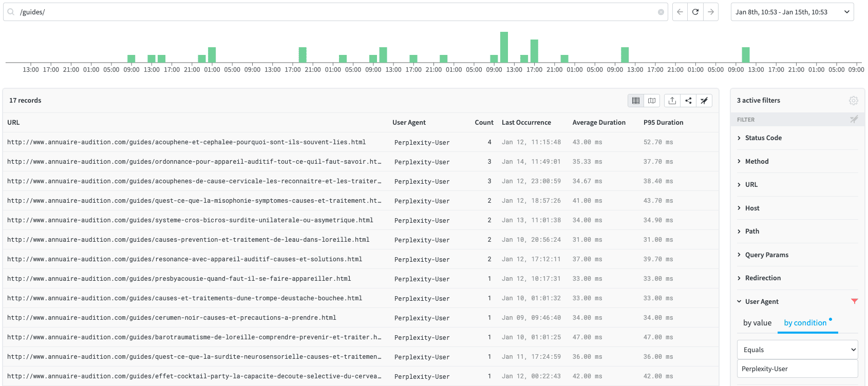Click the 52.70 ms P95 value
This screenshot has width=868, height=386.
(658, 142)
